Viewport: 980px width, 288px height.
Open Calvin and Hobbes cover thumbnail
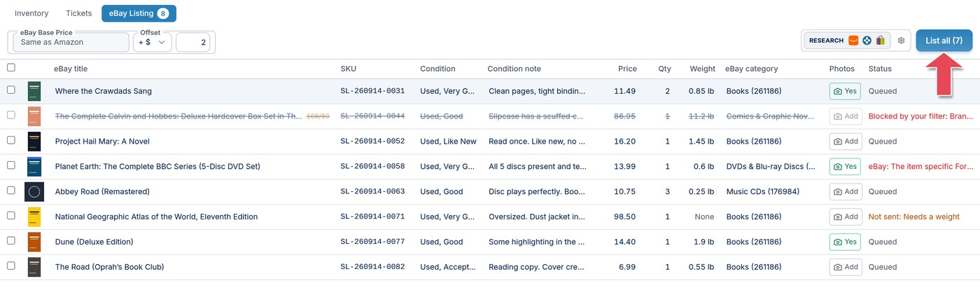[x=34, y=116]
